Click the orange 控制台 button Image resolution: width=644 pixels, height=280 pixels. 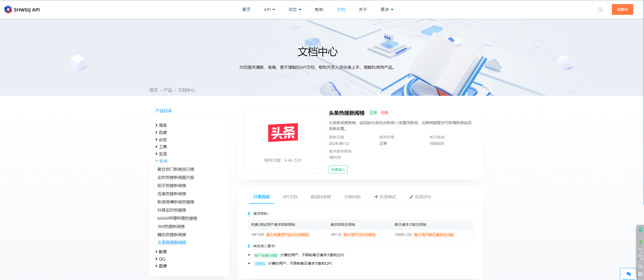tap(622, 9)
